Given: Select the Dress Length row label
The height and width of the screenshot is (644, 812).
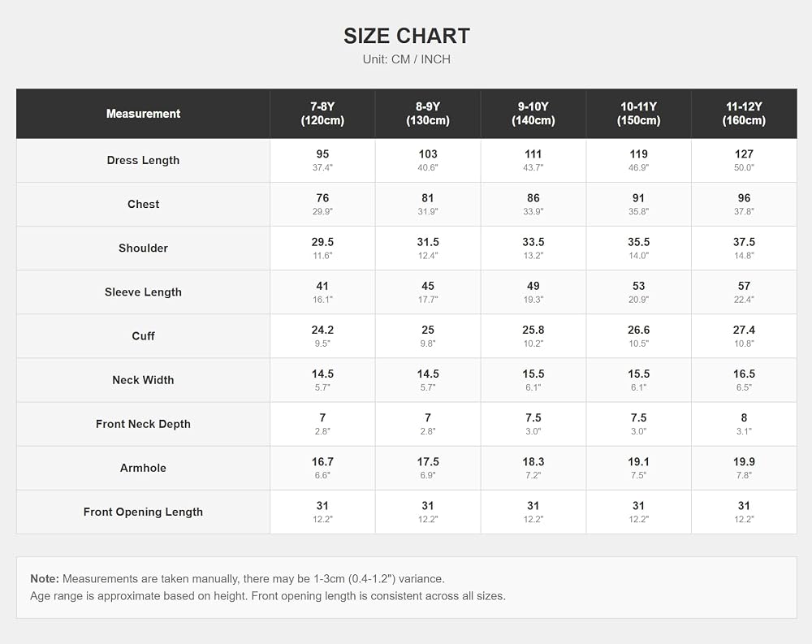Looking at the screenshot, I should [144, 160].
